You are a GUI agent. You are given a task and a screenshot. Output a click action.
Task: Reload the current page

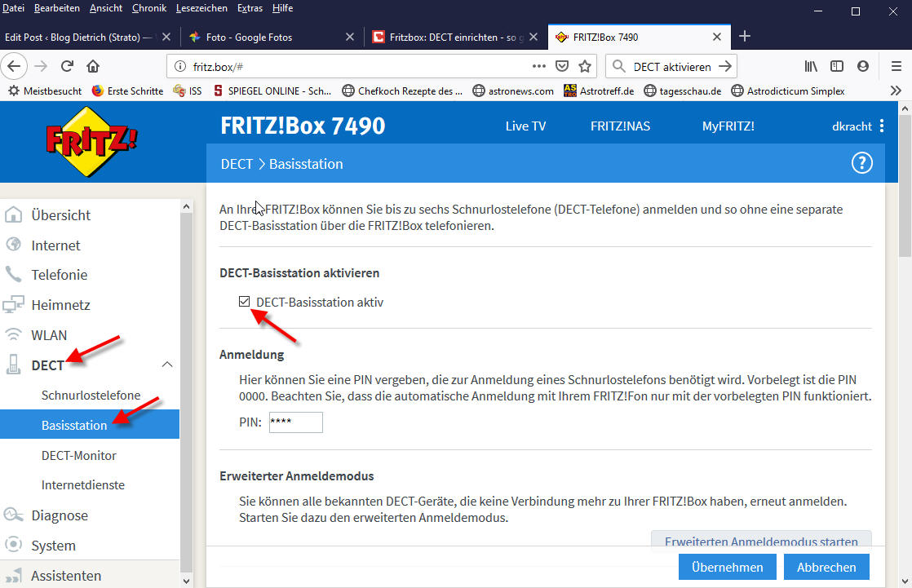(x=67, y=66)
